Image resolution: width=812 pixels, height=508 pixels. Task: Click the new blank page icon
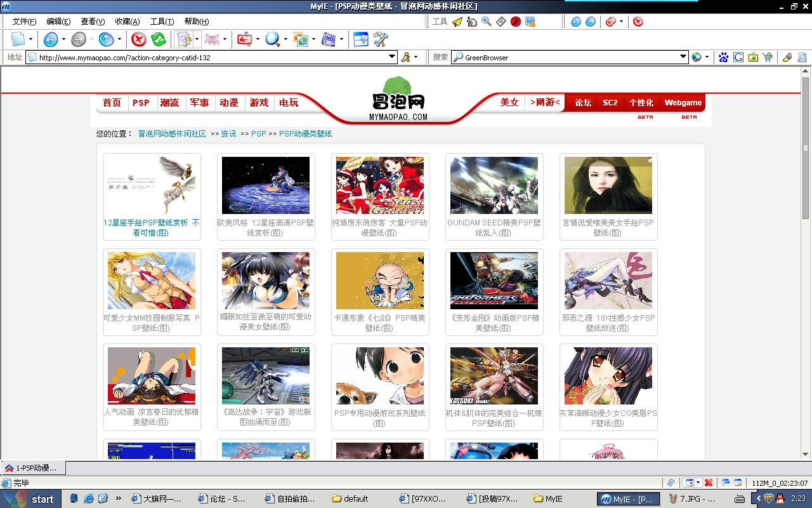coord(18,39)
